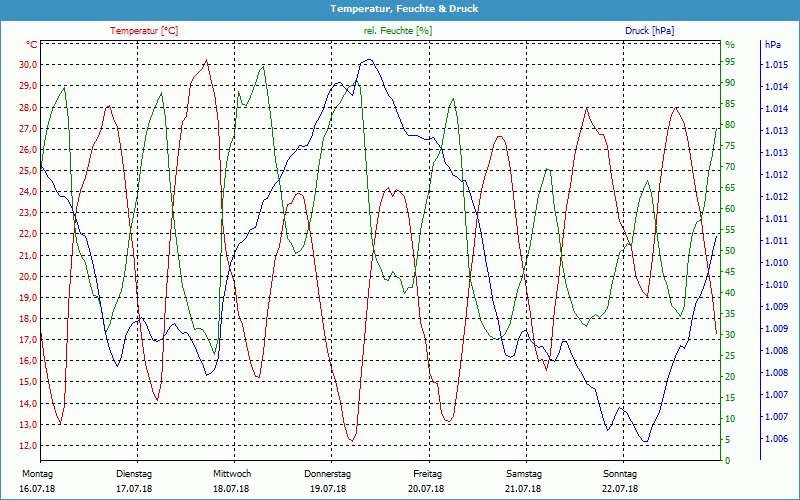Click the '29,0' temperature axis value

coord(28,86)
